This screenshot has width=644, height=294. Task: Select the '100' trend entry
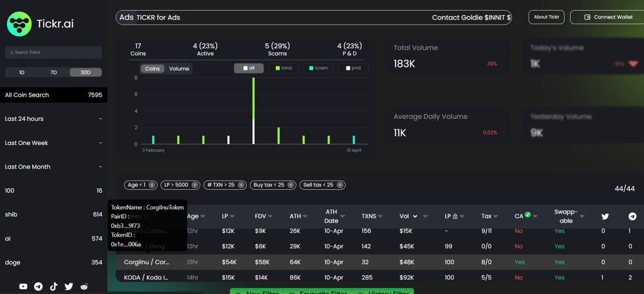pos(54,190)
